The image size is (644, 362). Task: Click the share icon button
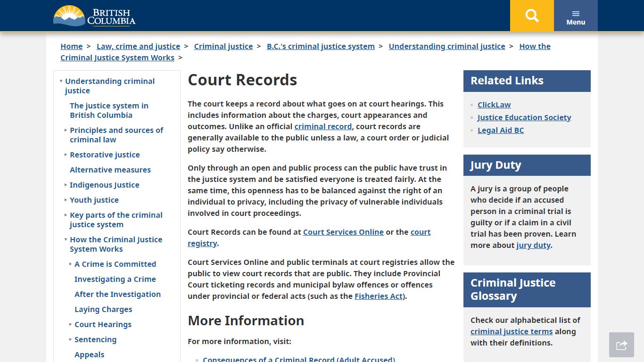click(621, 345)
